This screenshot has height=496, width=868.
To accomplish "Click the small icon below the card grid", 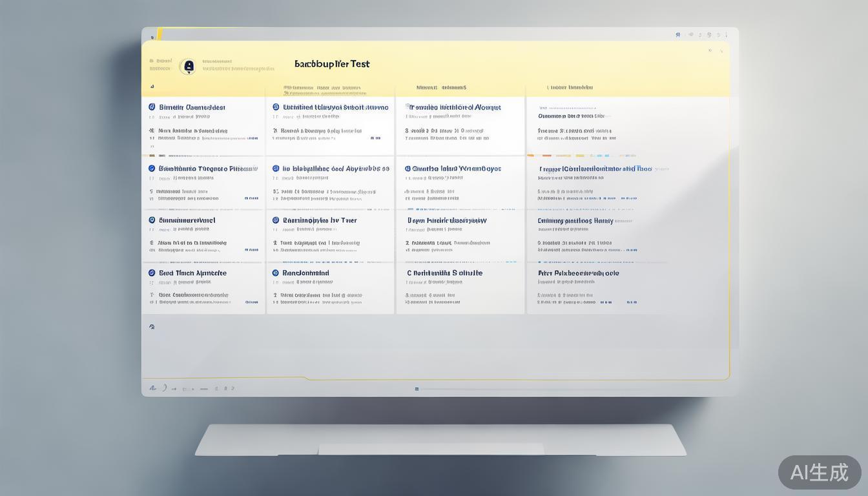I will tap(152, 327).
